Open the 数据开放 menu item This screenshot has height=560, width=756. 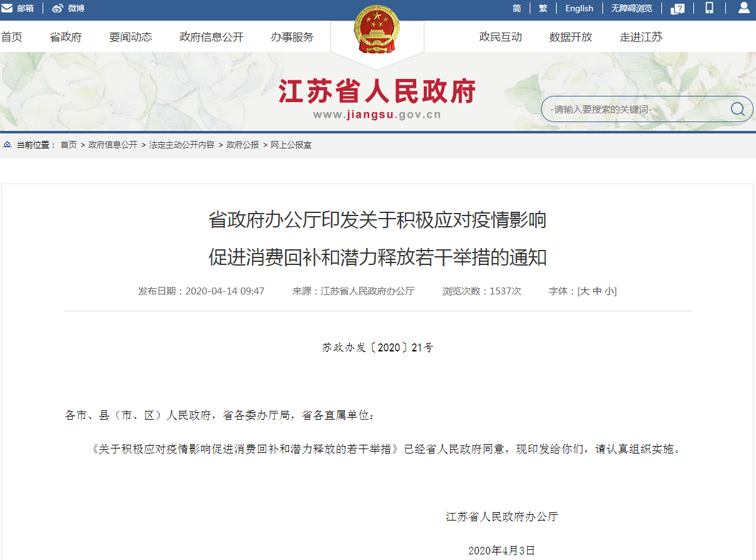pos(570,37)
